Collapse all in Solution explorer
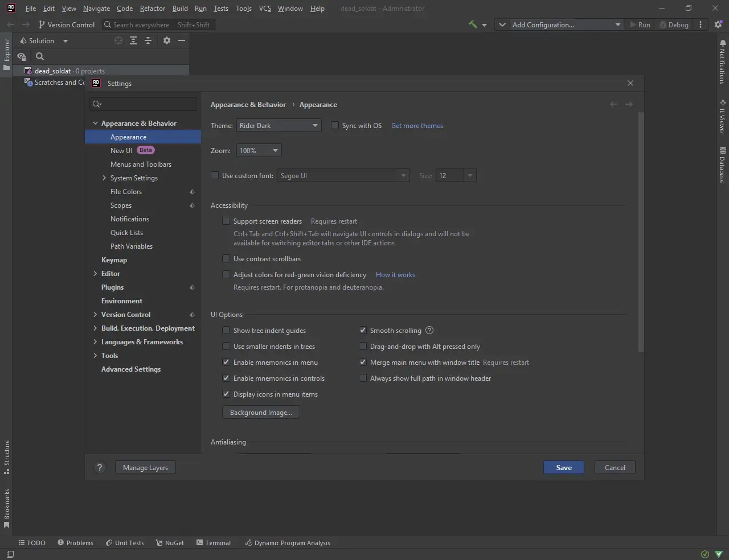Screen dimensions: 729x560 (x=148, y=40)
